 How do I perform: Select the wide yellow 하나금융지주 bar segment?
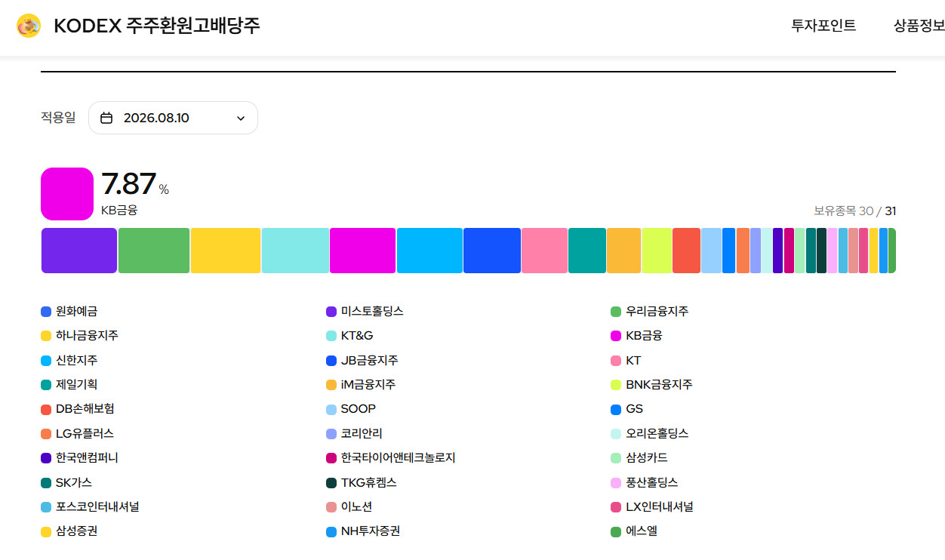pos(226,251)
